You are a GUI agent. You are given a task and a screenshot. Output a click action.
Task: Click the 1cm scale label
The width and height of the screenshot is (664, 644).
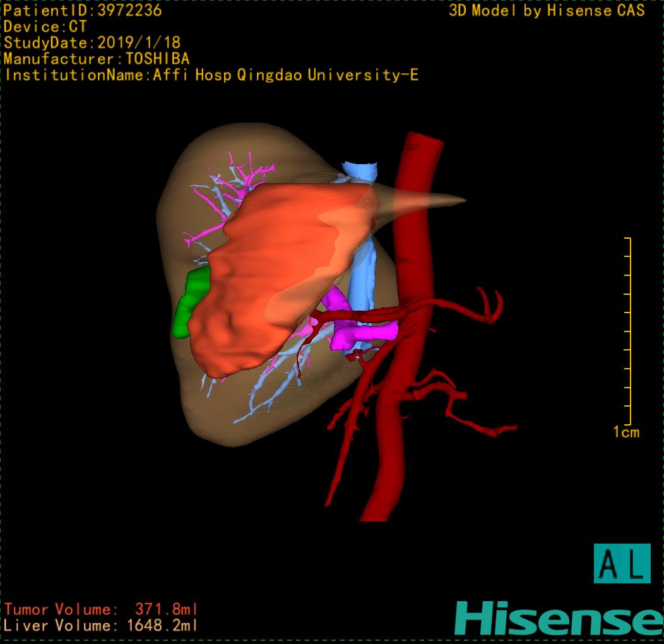626,432
